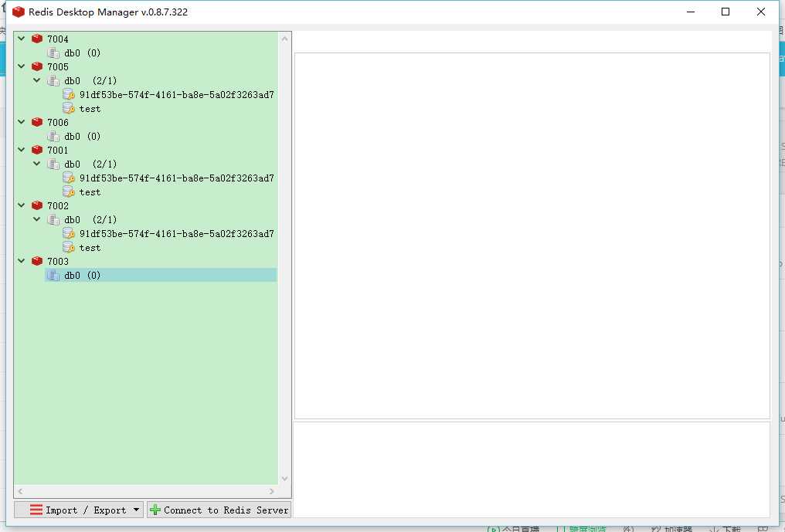Select db0 (2/1) text under 7002
The image size is (785, 532).
90,220
